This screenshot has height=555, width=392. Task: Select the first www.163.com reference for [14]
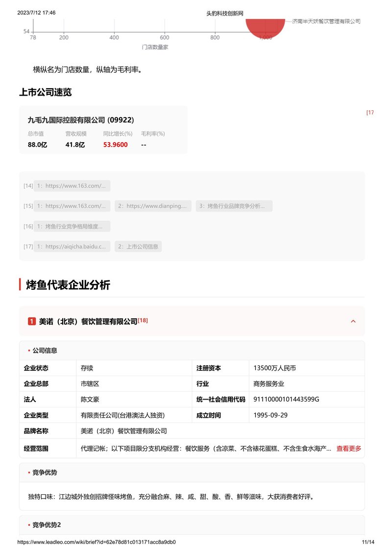click(x=73, y=185)
